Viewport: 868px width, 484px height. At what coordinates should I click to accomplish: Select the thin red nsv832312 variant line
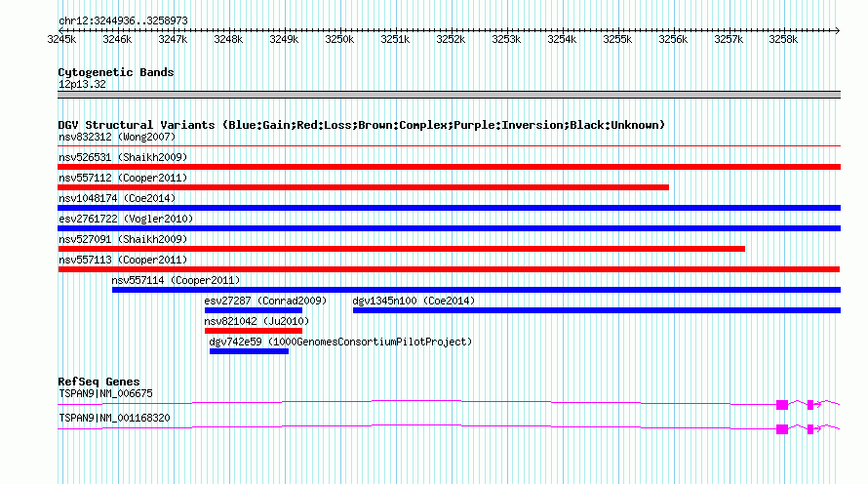449,146
